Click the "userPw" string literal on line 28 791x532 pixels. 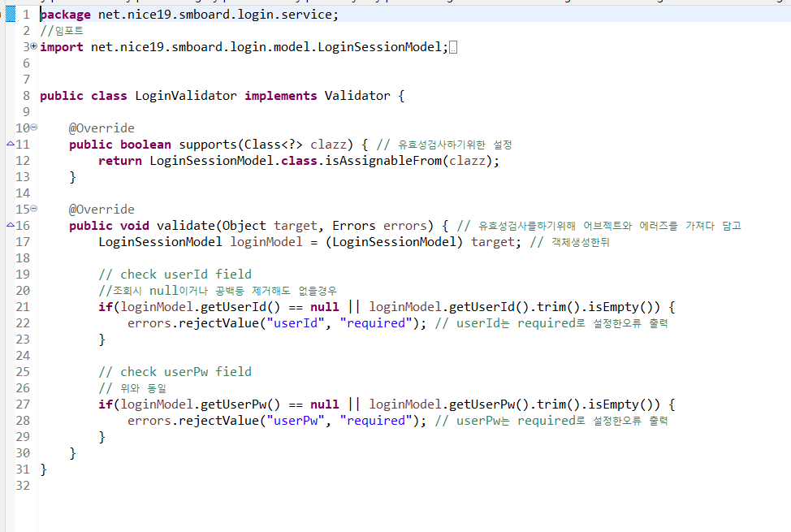tap(295, 421)
